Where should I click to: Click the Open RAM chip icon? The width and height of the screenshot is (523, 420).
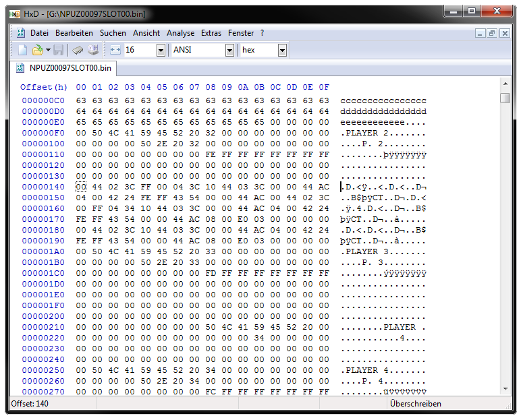tap(78, 50)
